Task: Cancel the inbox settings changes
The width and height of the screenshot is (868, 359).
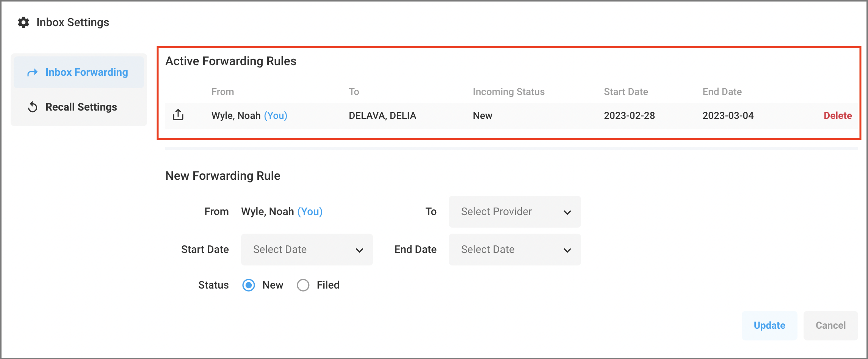Action: pos(830,325)
